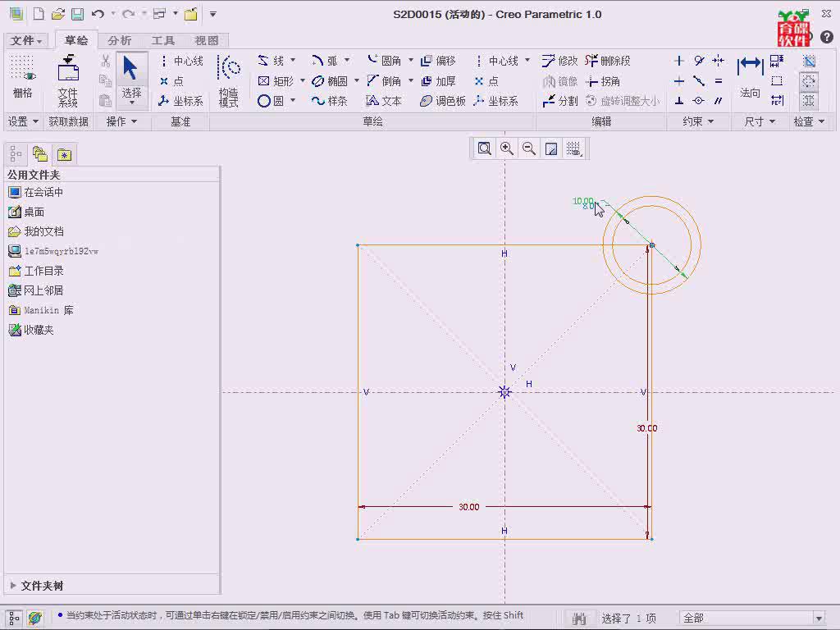
Task: Click the zoom in magnifier icon
Action: [507, 148]
